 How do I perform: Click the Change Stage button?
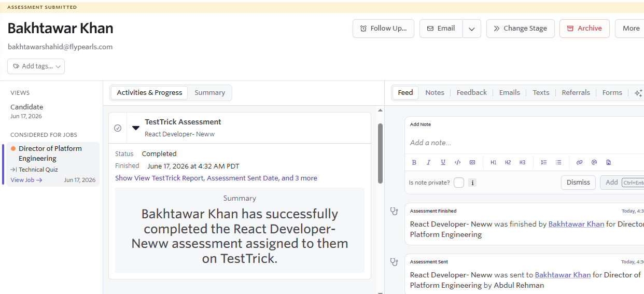(x=521, y=29)
